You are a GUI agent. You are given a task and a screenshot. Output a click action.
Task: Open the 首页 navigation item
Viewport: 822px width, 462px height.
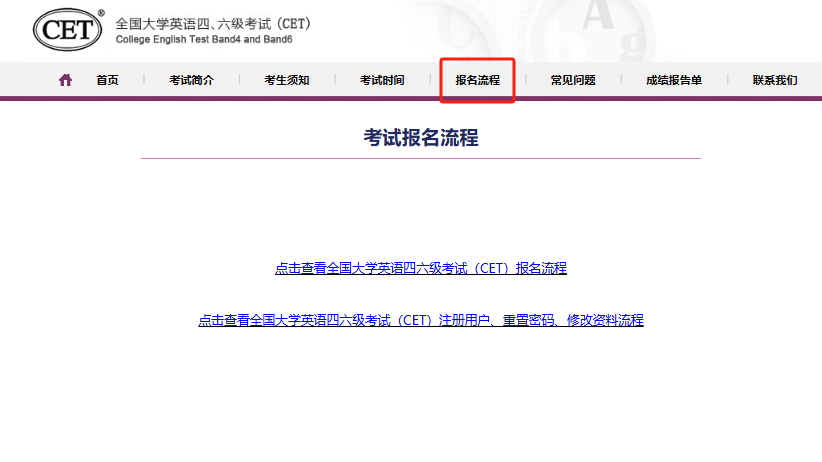pyautogui.click(x=107, y=80)
